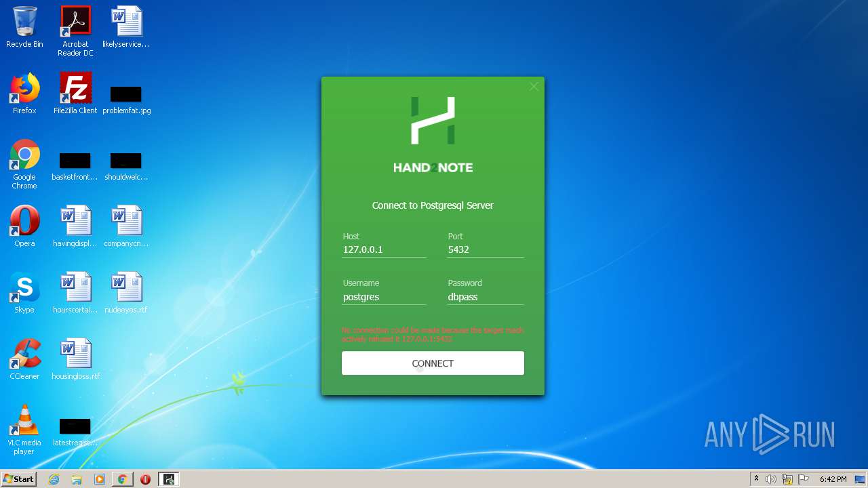Open Internet Explorer from taskbar
This screenshot has height=488, width=868.
pyautogui.click(x=54, y=479)
